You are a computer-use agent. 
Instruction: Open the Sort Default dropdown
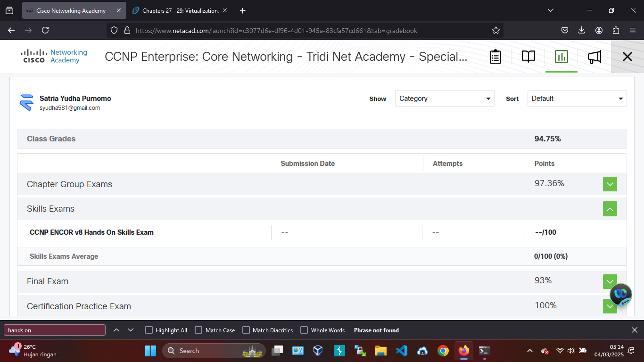[577, 99]
